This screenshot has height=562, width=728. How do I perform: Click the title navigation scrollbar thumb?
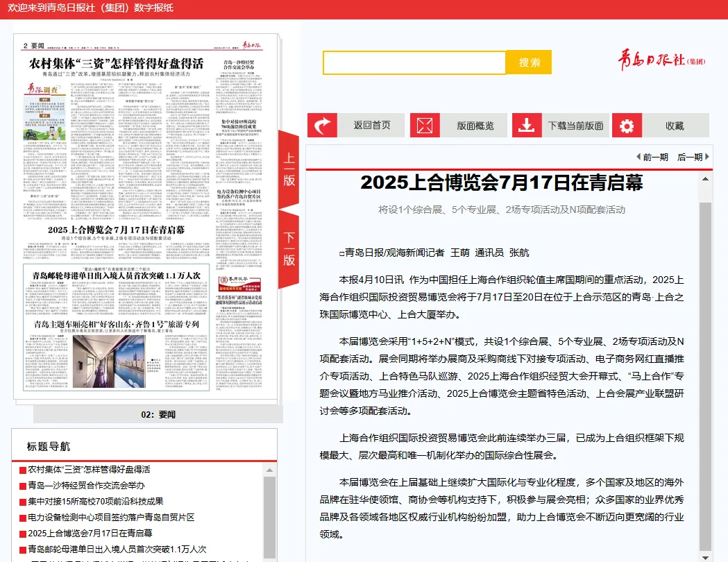tap(269, 518)
